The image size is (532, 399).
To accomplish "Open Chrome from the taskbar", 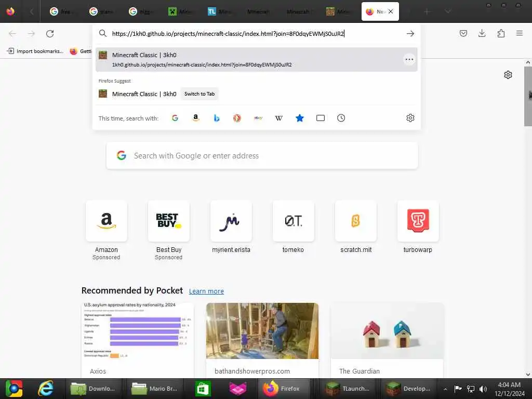I will (x=14, y=389).
